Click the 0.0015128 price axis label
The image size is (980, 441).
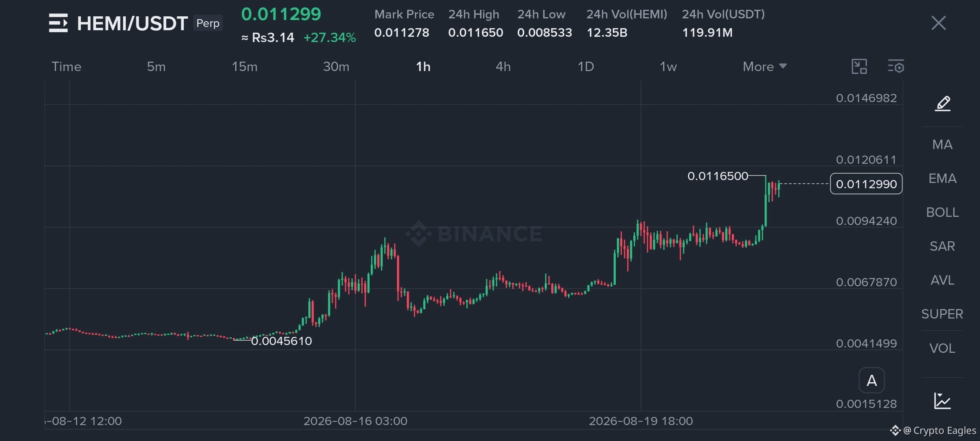(x=866, y=404)
